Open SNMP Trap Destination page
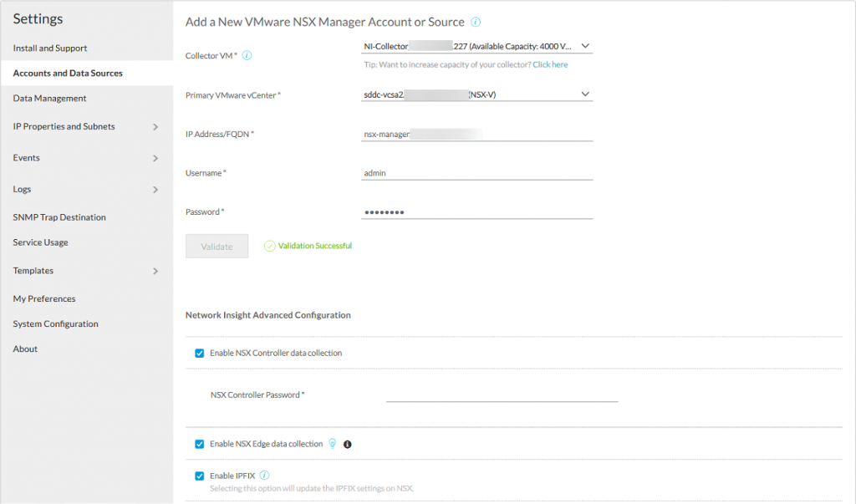 59,217
